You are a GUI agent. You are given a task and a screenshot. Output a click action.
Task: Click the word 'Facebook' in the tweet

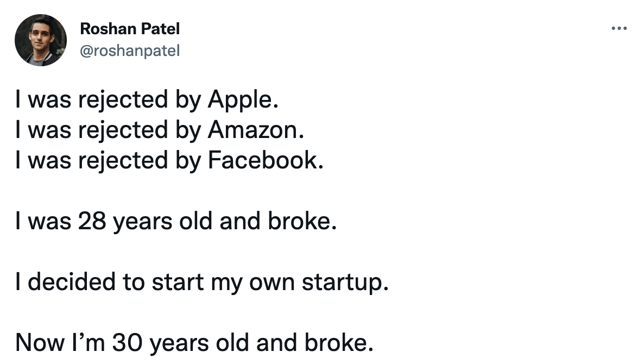click(x=266, y=160)
